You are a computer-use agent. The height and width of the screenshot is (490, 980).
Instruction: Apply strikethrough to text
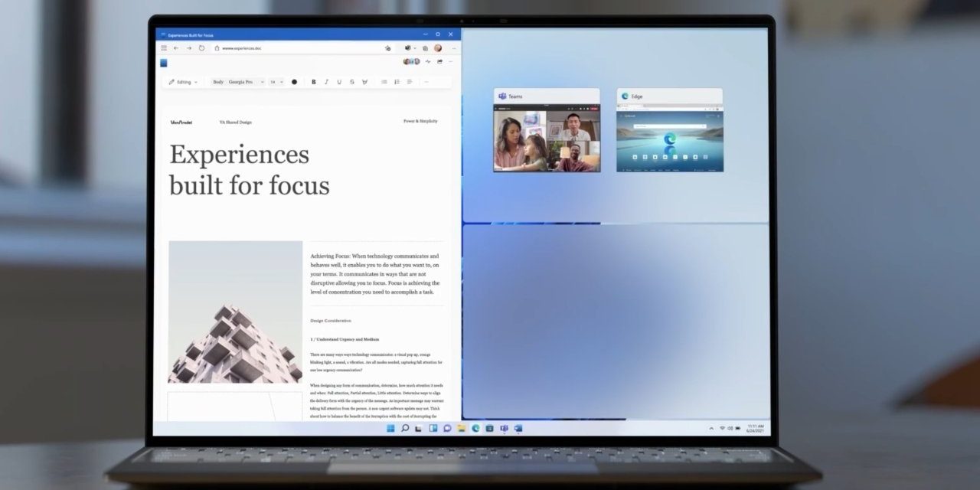(x=352, y=82)
